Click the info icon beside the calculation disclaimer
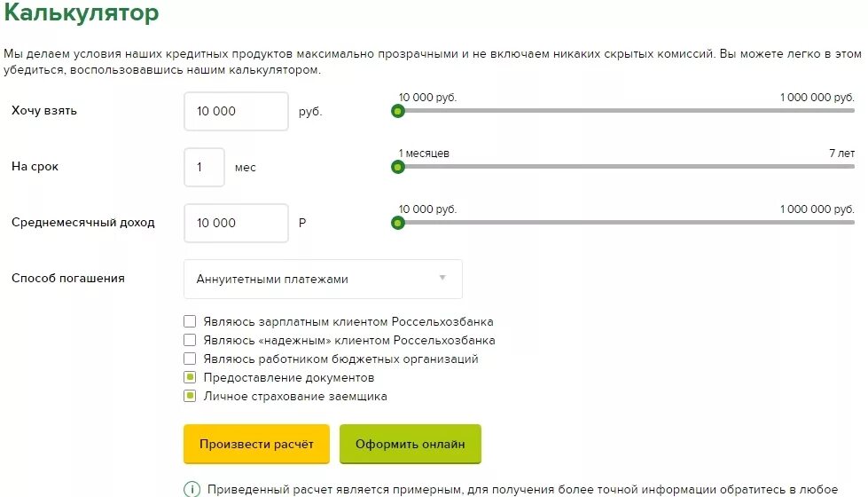The width and height of the screenshot is (868, 497). (x=192, y=489)
